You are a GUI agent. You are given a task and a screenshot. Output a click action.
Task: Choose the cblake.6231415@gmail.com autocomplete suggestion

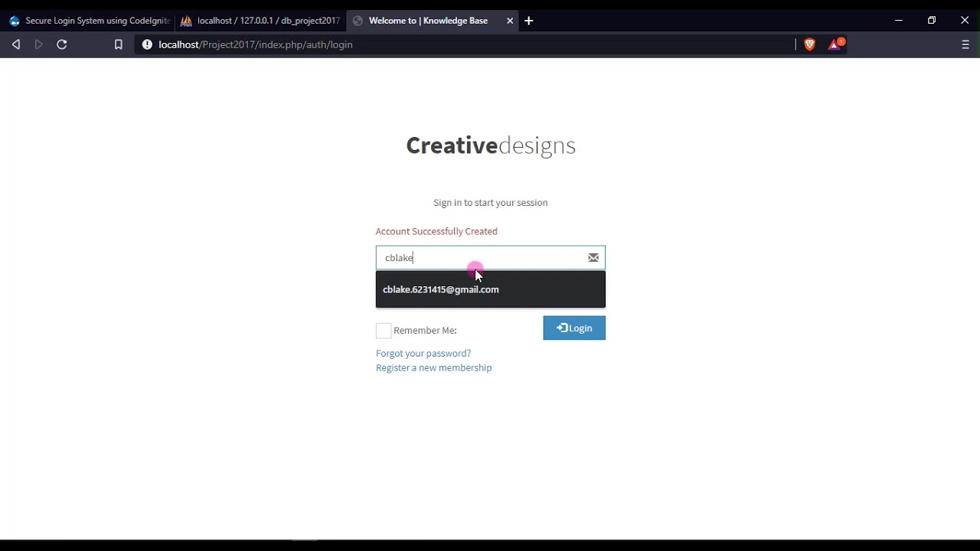point(490,289)
